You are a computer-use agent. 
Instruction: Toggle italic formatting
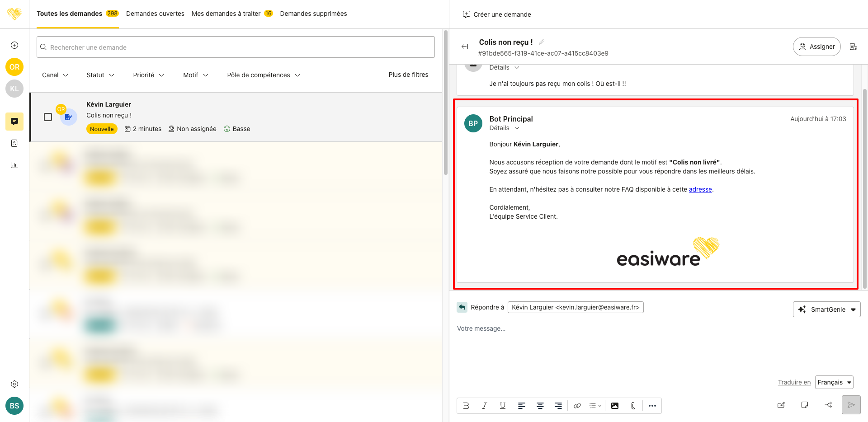click(x=484, y=406)
